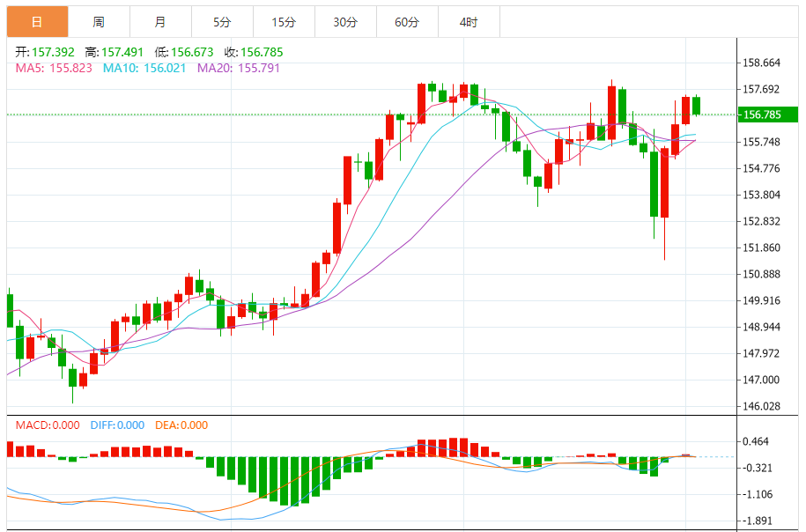Click the close price value 156.785
The width and height of the screenshot is (806, 532).
point(262,52)
